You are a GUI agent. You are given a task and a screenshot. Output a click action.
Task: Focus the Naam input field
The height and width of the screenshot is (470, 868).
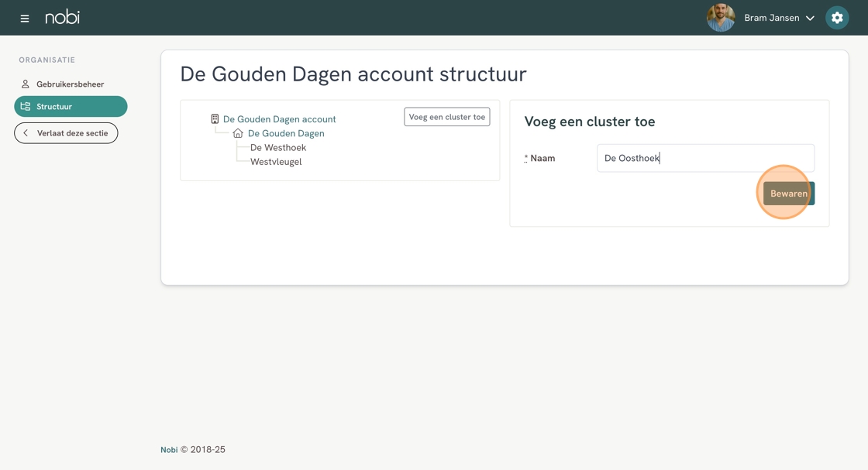click(705, 158)
